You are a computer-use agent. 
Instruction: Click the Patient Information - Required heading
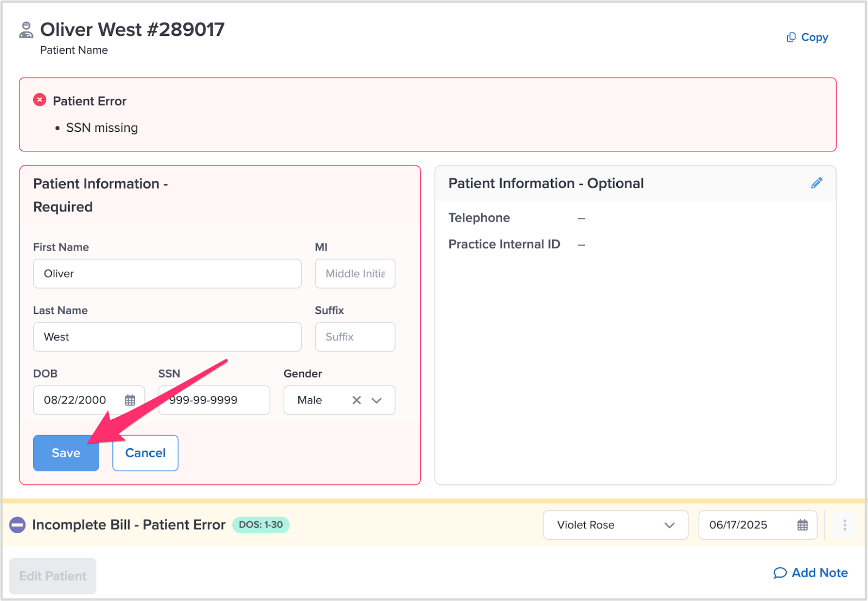(100, 195)
